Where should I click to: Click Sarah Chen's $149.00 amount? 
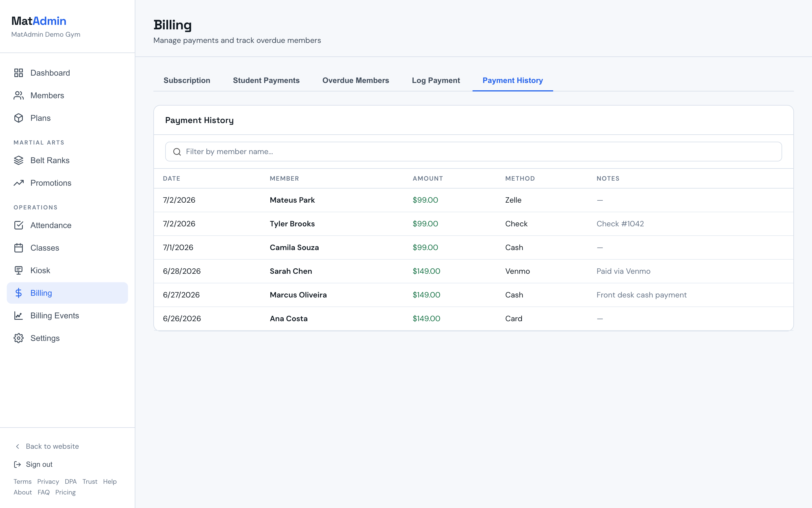[x=426, y=271]
